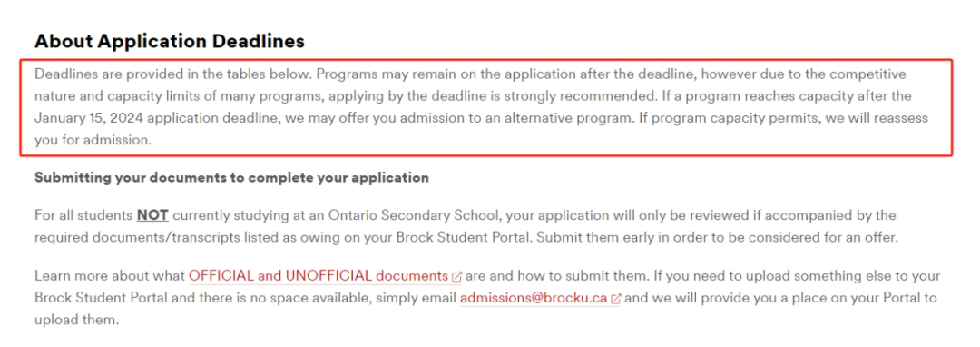Click the red-outlined deadlines paragraph

(486, 107)
